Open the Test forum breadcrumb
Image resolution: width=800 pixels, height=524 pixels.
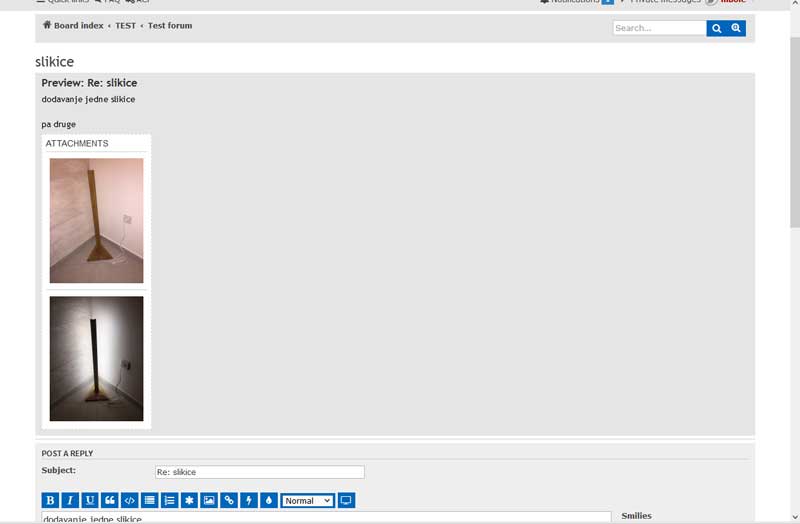pos(170,26)
